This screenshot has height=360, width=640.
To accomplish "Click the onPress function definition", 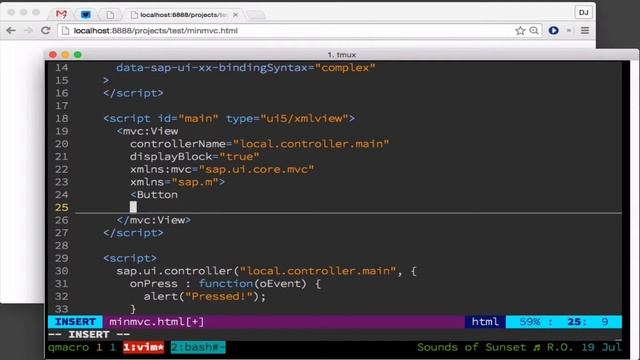I will tap(225, 284).
